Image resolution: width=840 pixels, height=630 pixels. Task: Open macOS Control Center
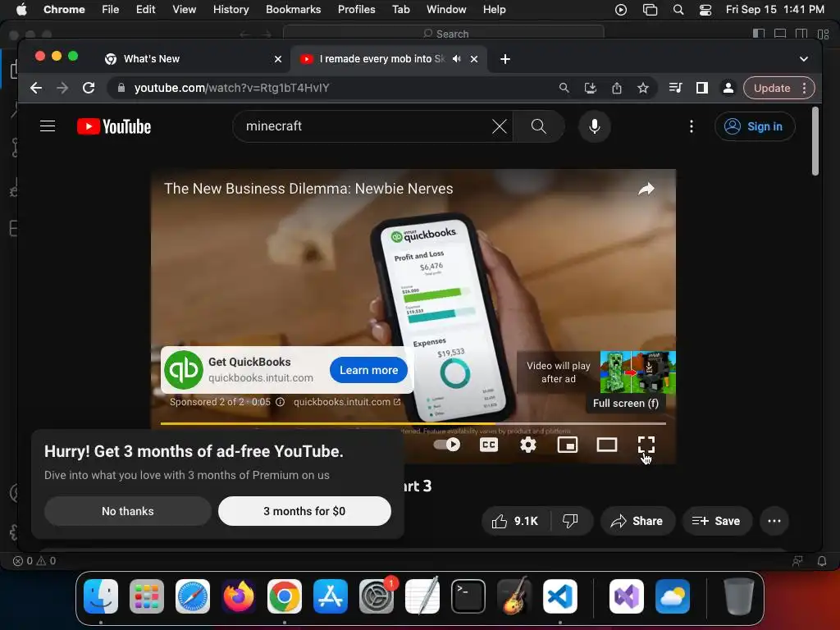[705, 9]
